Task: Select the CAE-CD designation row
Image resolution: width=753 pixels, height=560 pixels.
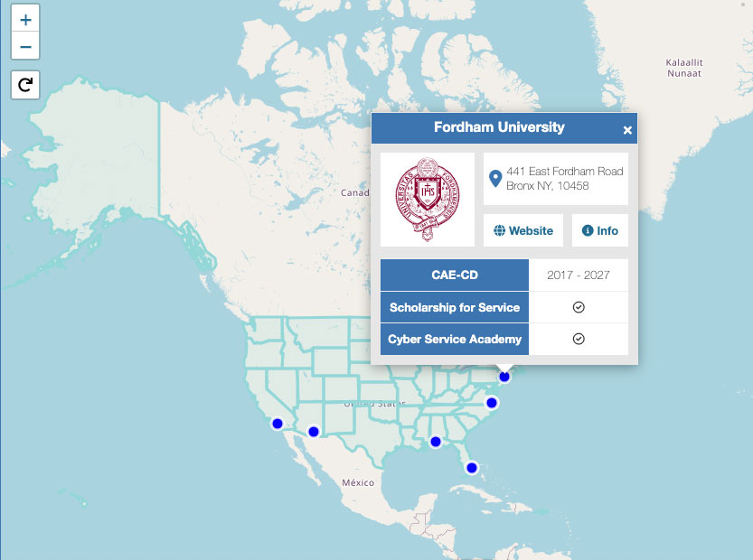Action: (455, 275)
